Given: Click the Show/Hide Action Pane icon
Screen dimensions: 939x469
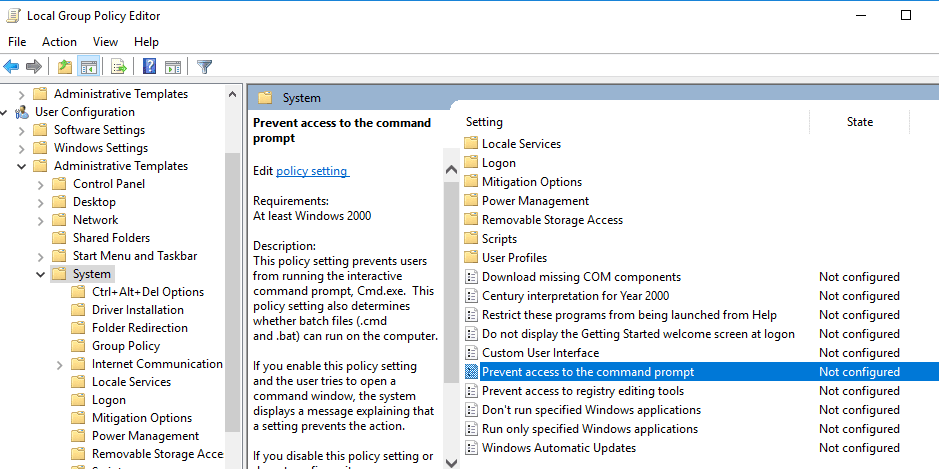Looking at the screenshot, I should pyautogui.click(x=173, y=66).
